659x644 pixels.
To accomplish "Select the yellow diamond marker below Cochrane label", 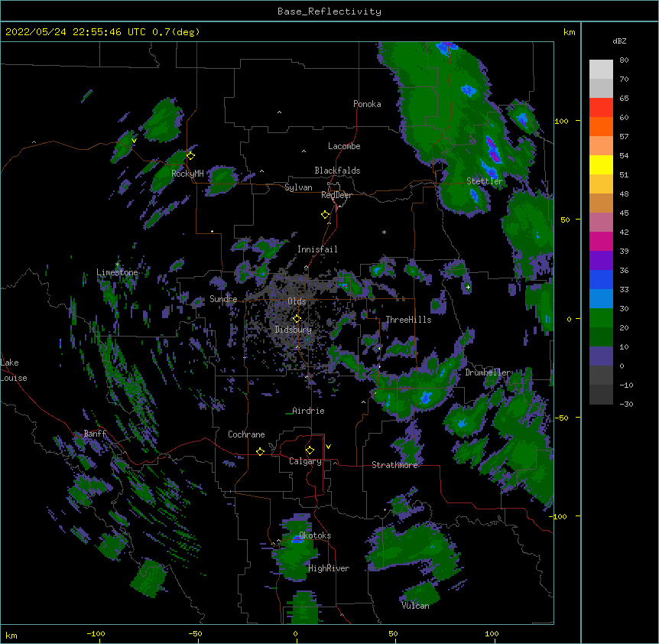I will [260, 451].
